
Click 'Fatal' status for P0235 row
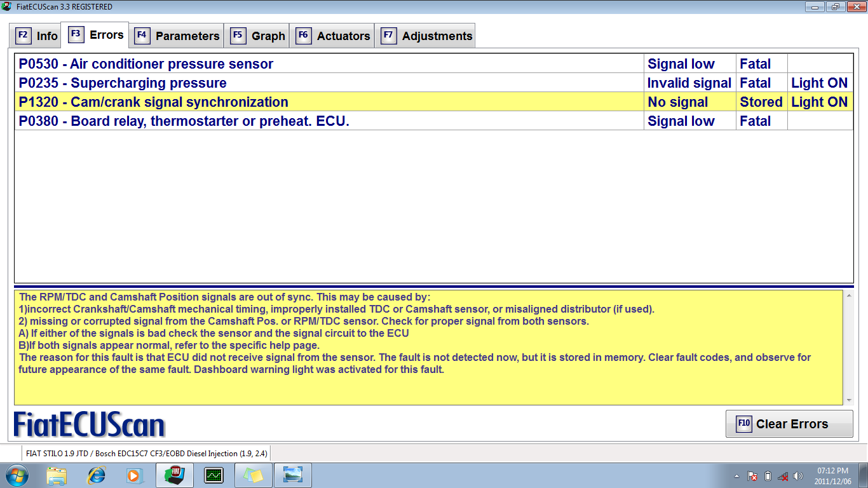pyautogui.click(x=762, y=83)
